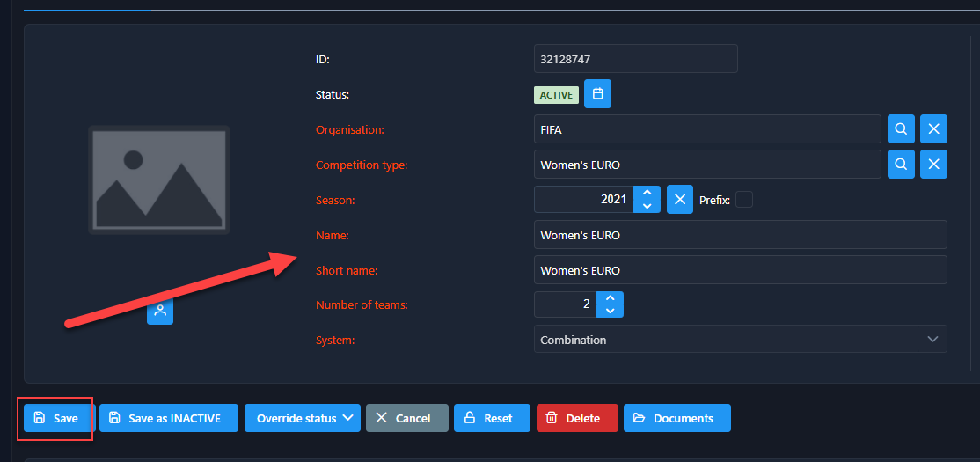
Task: Clear the Competition type field
Action: pos(933,165)
